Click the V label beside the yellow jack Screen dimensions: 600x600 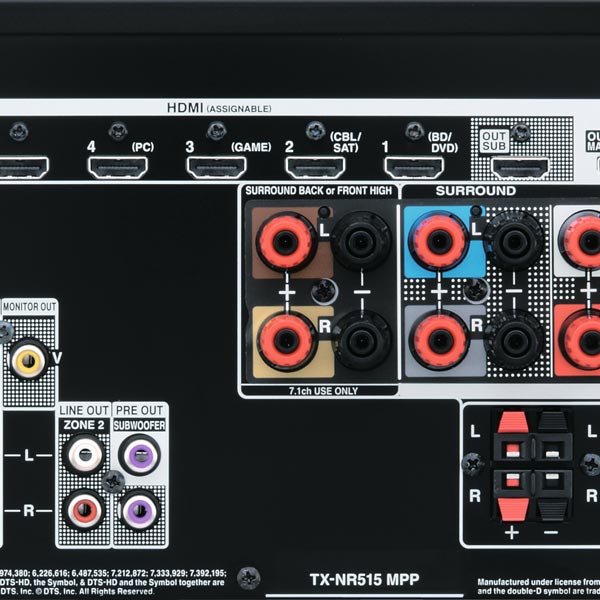[57, 358]
